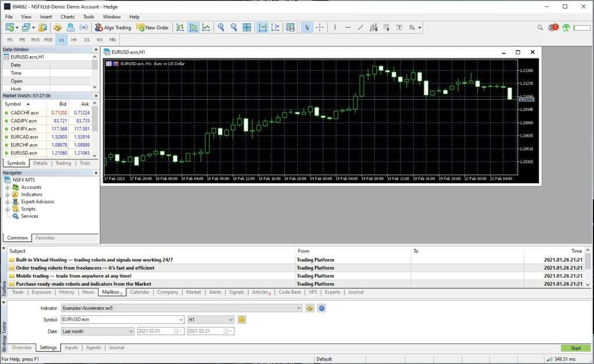The width and height of the screenshot is (594, 364).
Task: Select the W1 timeframe
Action: (100, 40)
